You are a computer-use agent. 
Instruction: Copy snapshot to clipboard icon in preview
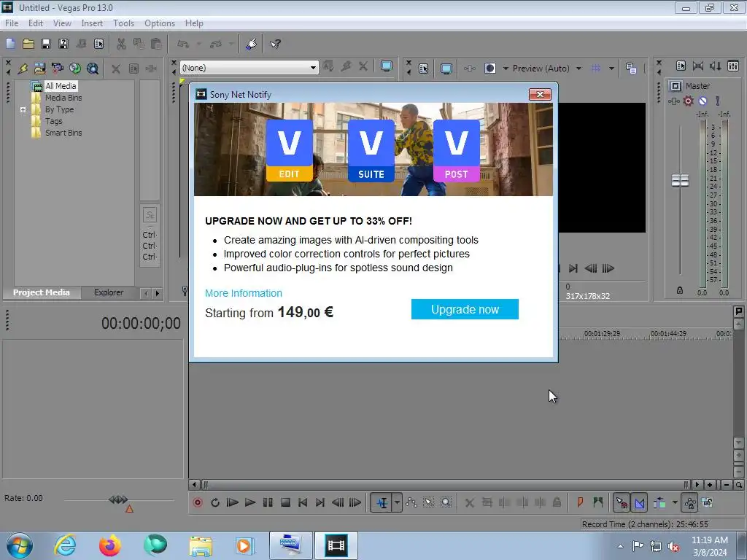tap(631, 68)
